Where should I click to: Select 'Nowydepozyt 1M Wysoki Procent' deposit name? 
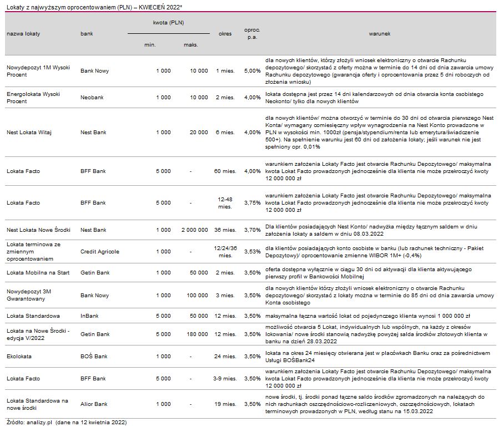[x=38, y=71]
